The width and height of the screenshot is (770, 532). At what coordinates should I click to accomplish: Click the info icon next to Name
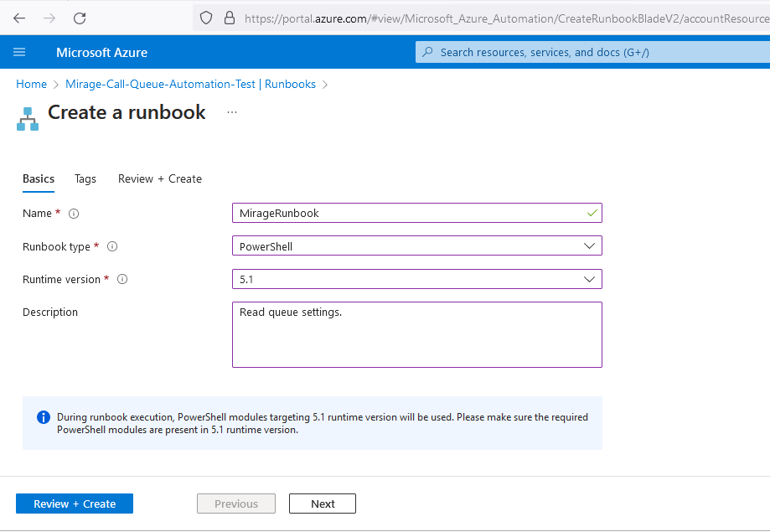(x=74, y=214)
